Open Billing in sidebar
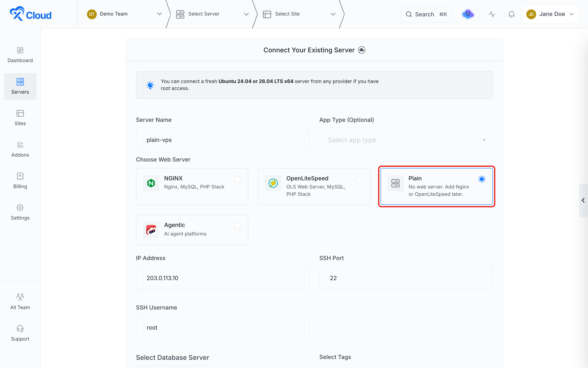This screenshot has height=368, width=588. [x=20, y=181]
